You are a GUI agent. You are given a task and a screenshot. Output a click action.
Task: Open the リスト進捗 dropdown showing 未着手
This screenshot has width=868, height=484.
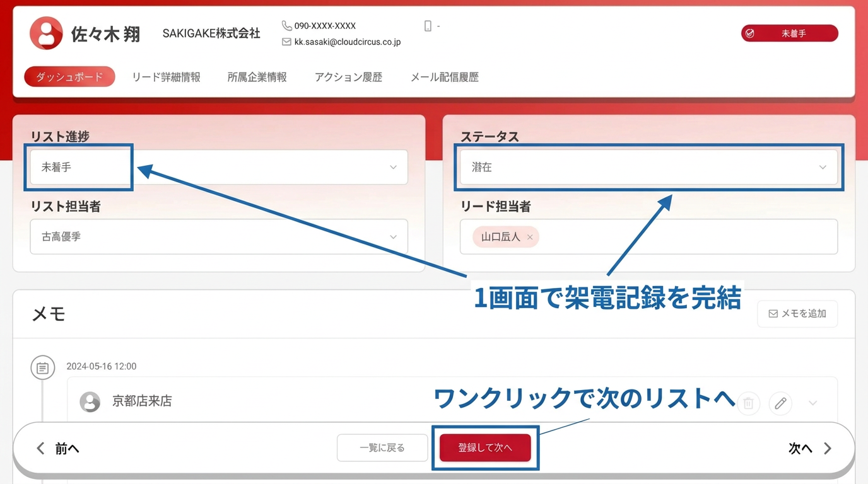219,167
